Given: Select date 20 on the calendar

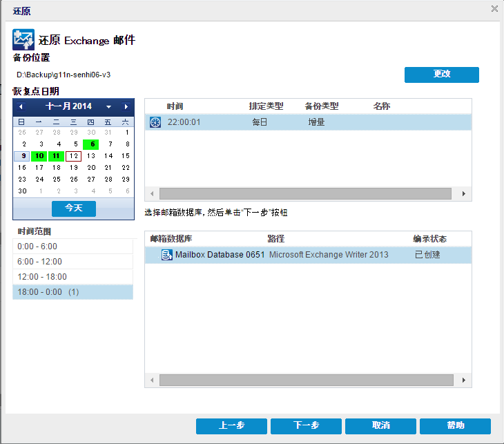Looking at the screenshot, I should (x=91, y=168).
